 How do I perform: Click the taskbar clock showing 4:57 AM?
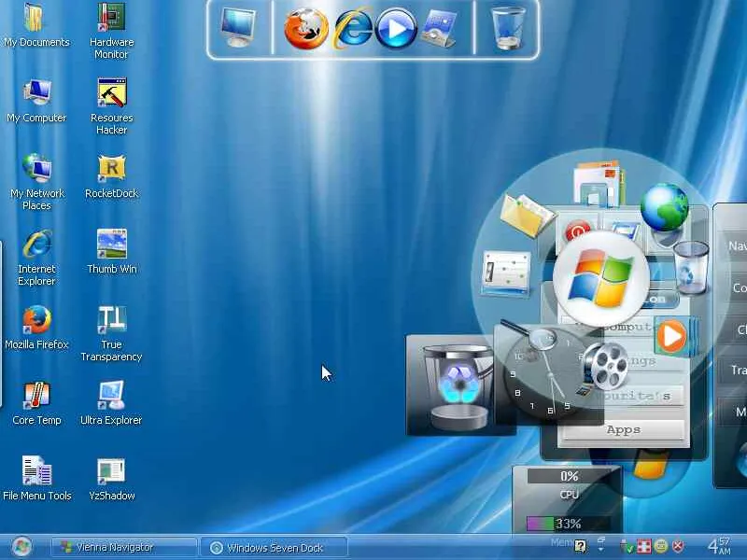point(719,546)
